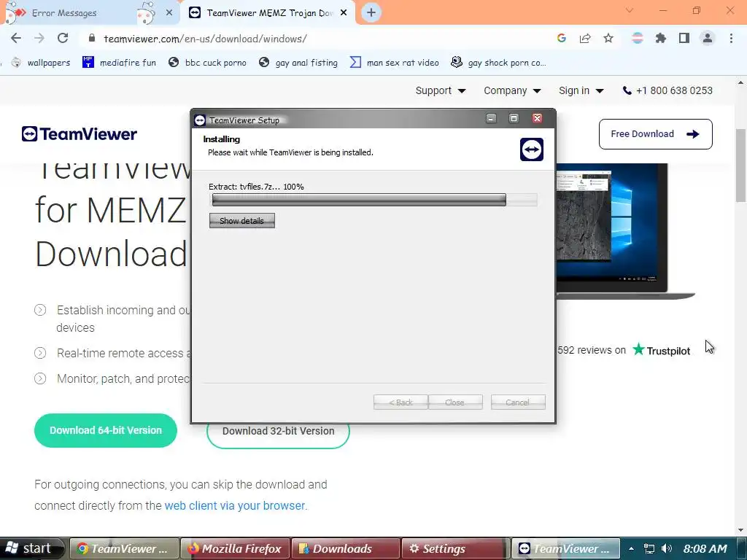747x560 pixels.
Task: Open web client via your browser link
Action: [x=234, y=505]
